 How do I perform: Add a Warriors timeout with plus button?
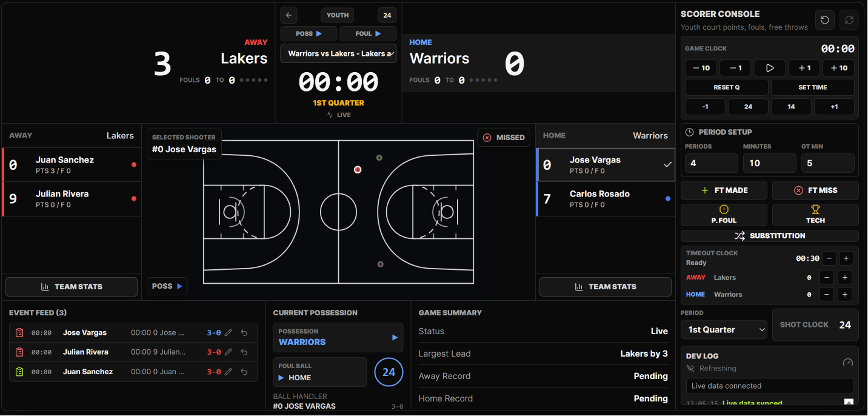(x=846, y=295)
